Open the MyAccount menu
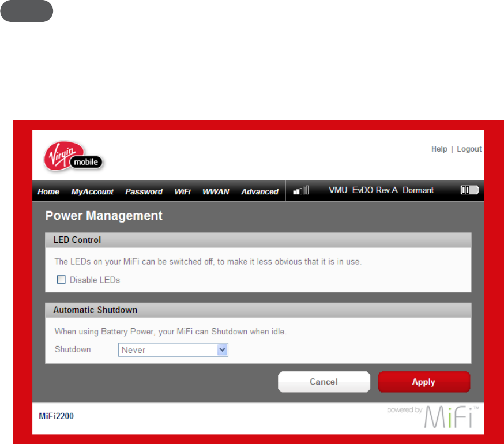Image resolution: width=504 pixels, height=444 pixels. pos(92,191)
